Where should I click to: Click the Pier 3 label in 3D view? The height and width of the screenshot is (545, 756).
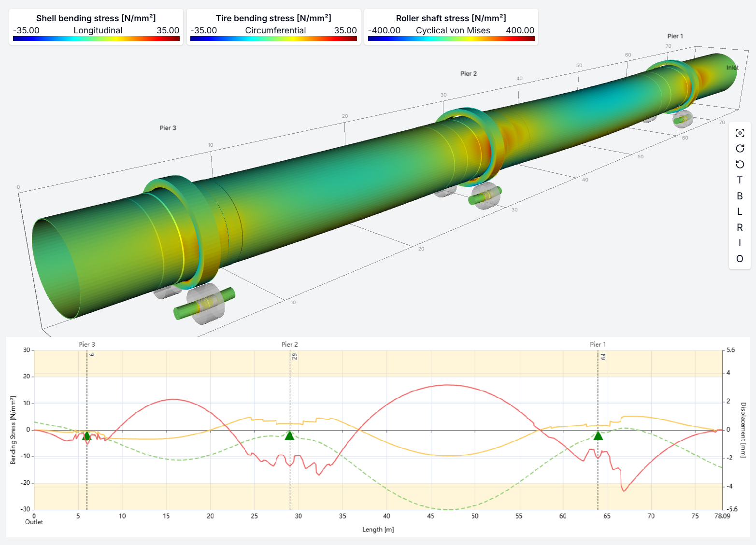pos(168,128)
